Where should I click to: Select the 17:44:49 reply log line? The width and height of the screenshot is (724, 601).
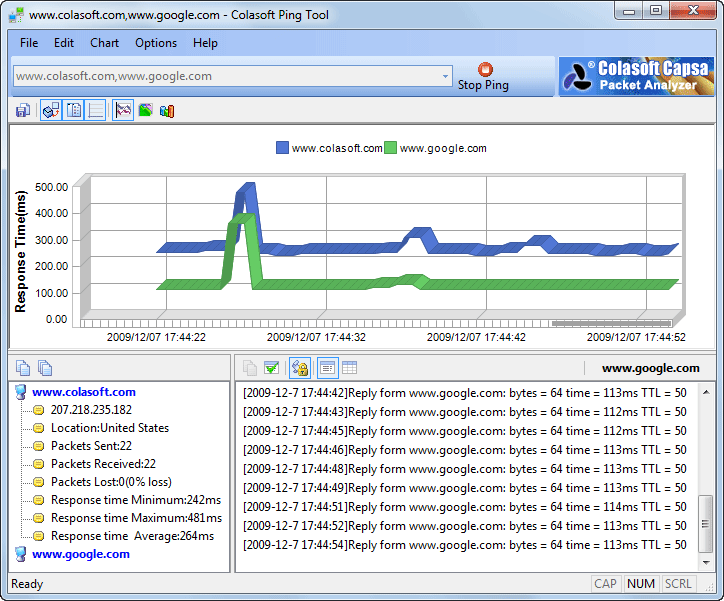(465, 487)
